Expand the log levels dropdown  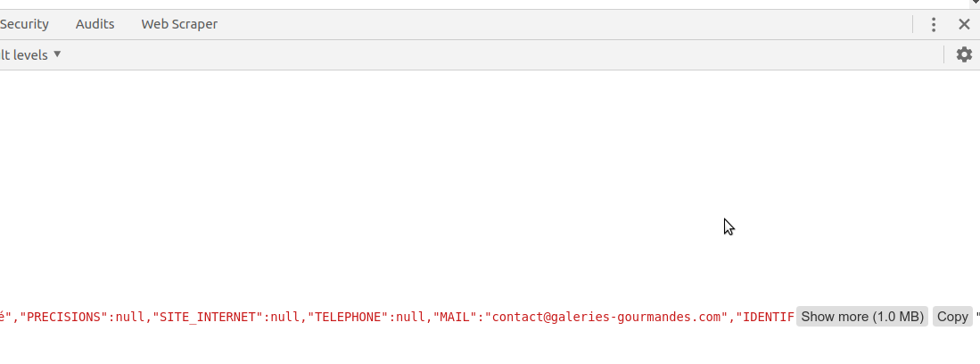tap(30, 55)
